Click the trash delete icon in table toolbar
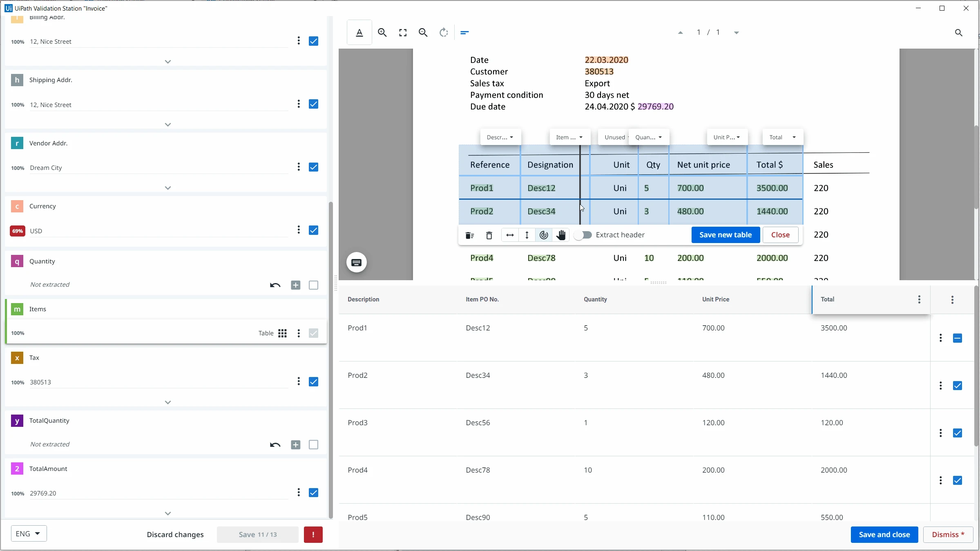Viewport: 980px width, 551px height. pos(489,235)
